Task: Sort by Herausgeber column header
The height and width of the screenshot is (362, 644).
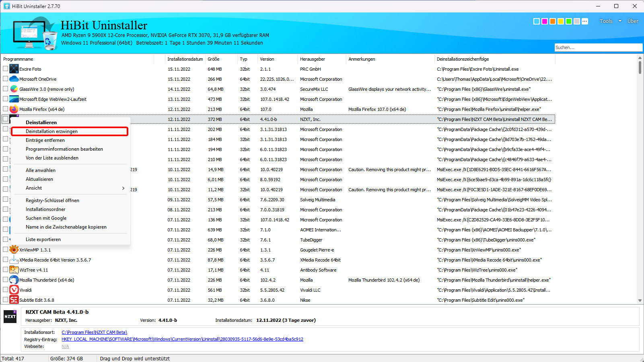Action: 322,59
